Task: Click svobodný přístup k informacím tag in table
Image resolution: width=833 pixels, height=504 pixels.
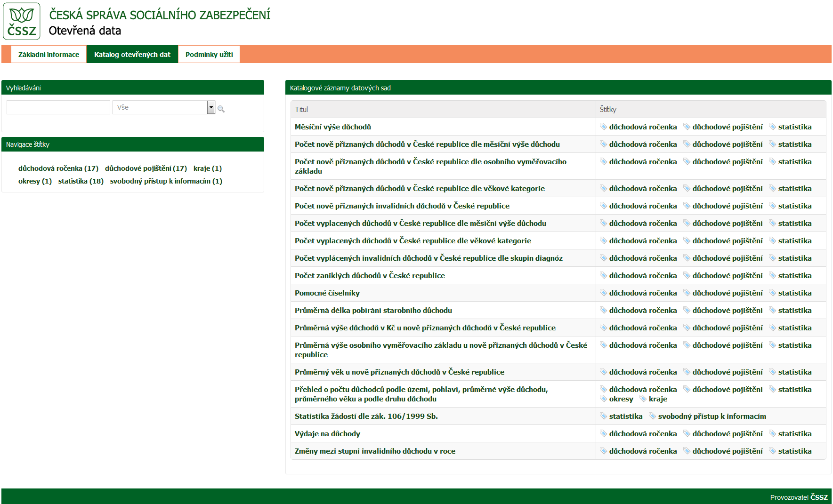Action: 712,416
